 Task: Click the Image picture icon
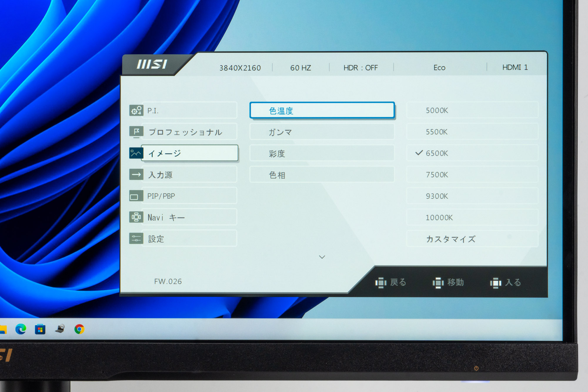136,153
